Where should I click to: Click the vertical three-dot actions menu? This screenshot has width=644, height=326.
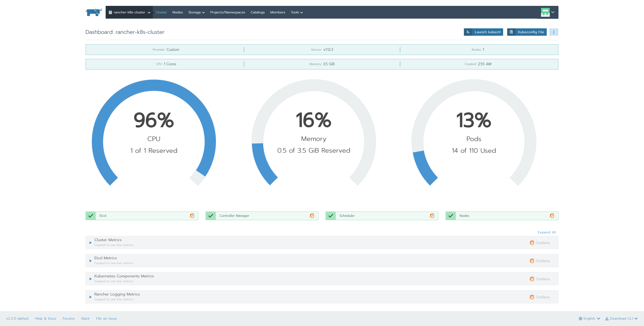point(553,32)
